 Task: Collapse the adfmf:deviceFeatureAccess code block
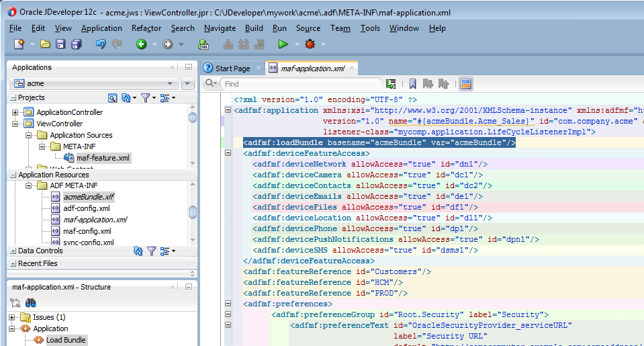pyautogui.click(x=228, y=153)
